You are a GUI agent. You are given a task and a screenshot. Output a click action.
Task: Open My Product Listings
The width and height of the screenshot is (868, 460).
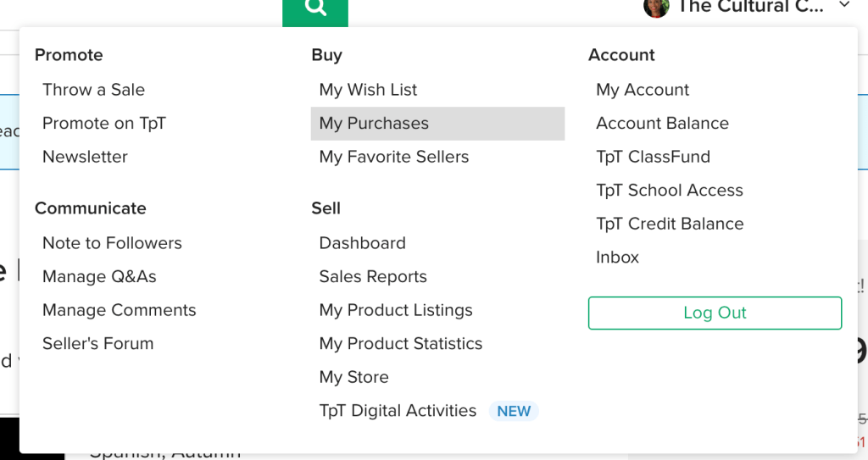(395, 311)
